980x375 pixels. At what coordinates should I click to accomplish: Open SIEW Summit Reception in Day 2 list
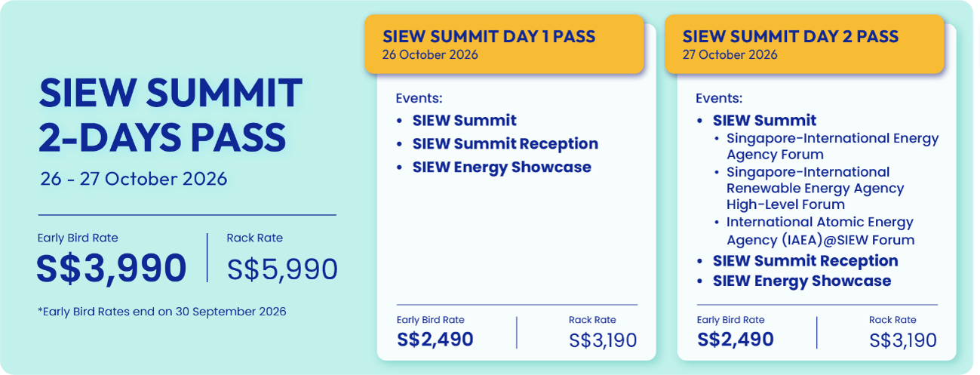(806, 260)
